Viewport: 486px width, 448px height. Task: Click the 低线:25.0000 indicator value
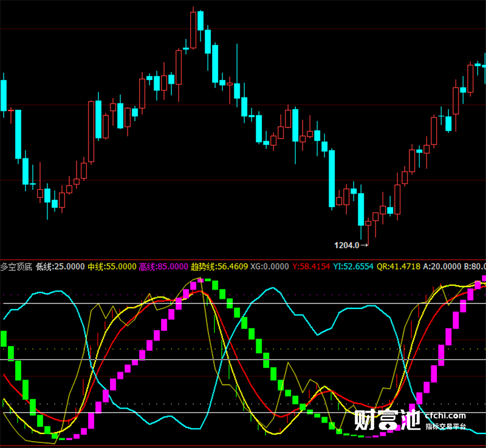point(60,266)
